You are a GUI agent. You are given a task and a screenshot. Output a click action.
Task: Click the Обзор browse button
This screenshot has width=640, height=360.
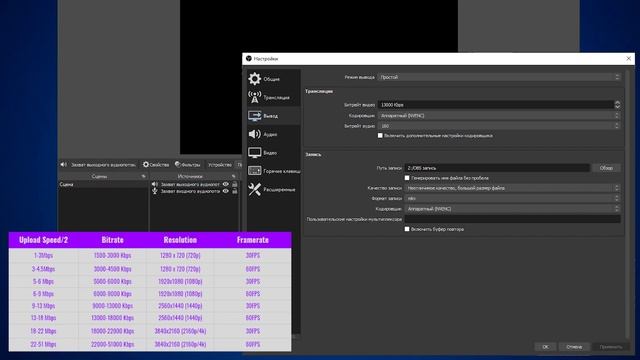point(606,168)
